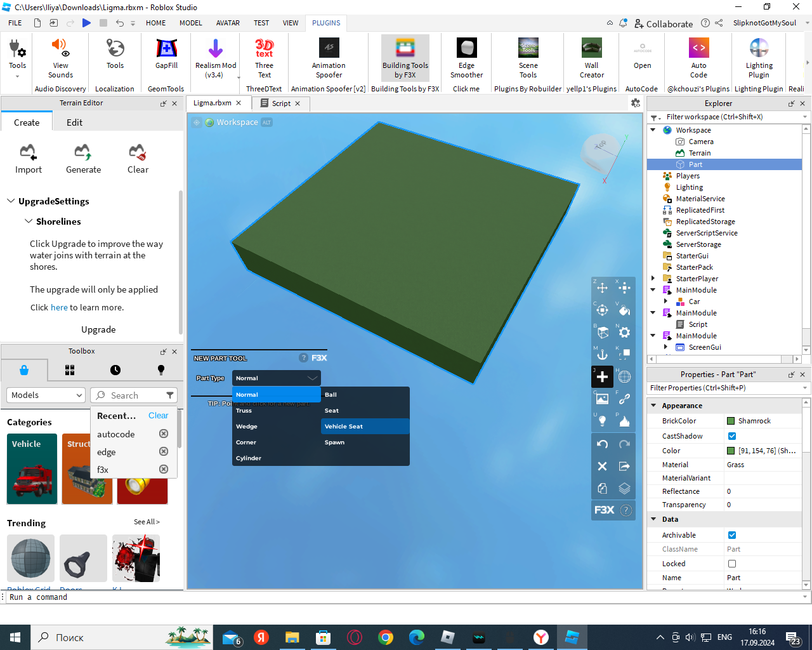Click the terrain Import button
Image resolution: width=812 pixels, height=650 pixels.
point(28,159)
